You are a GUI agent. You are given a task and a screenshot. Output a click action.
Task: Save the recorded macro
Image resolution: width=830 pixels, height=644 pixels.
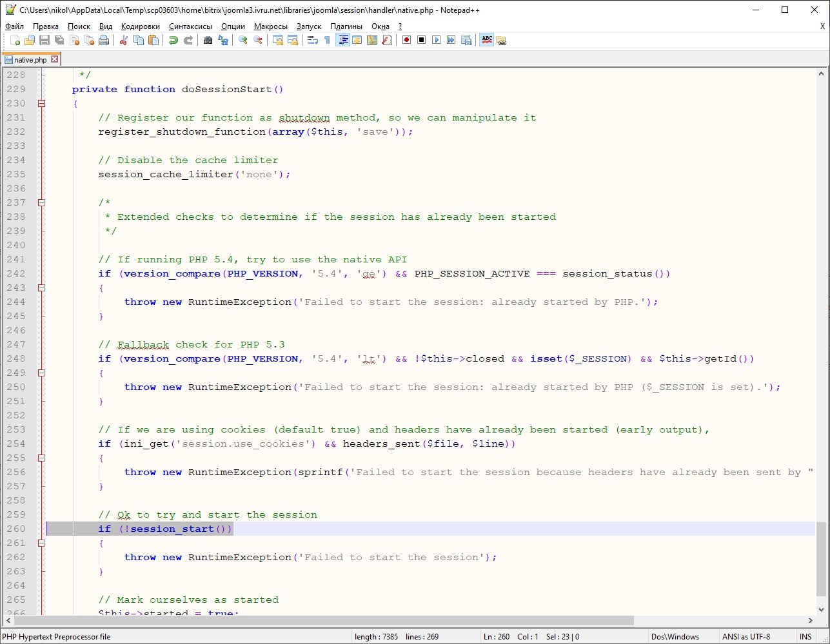466,40
